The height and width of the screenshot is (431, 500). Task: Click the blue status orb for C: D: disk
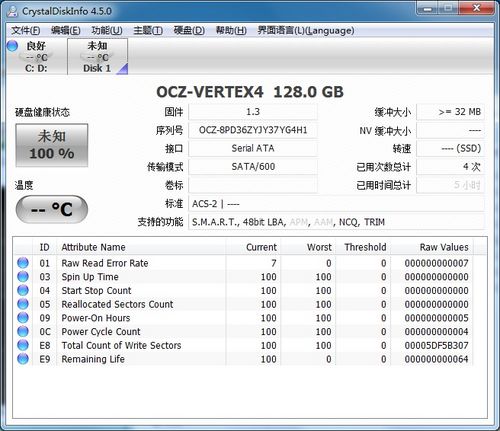[x=12, y=46]
